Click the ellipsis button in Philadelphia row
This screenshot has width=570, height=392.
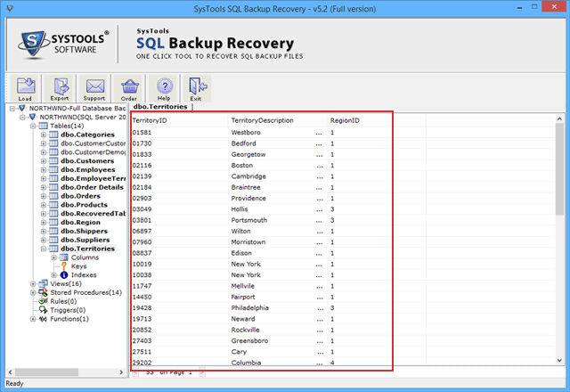(320, 308)
